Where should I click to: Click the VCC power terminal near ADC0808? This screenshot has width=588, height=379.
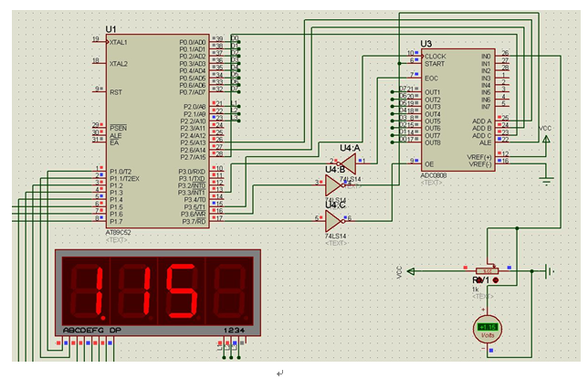pos(546,139)
